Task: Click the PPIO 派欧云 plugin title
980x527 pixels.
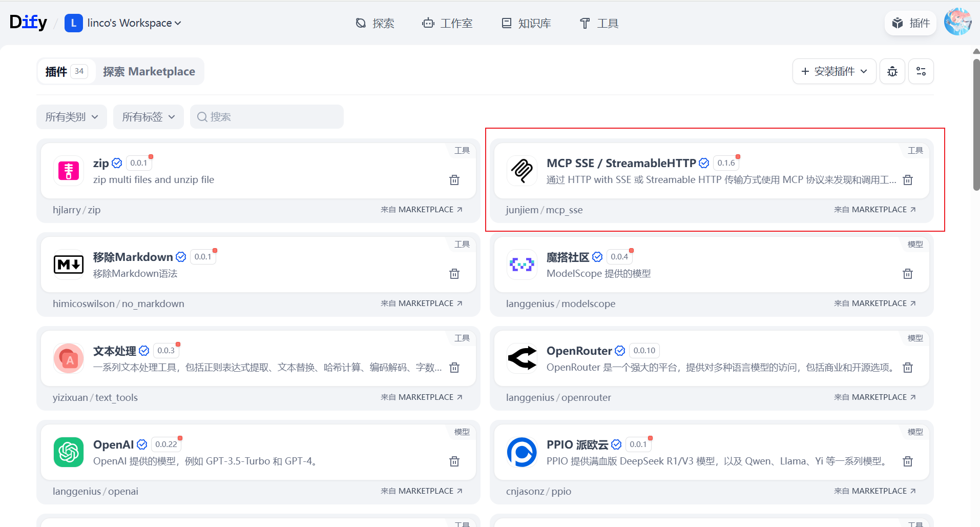Action: [x=577, y=444]
